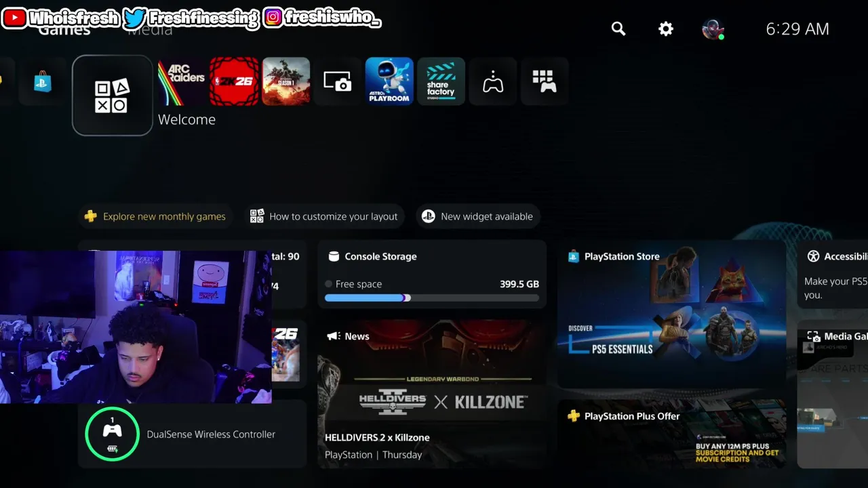
Task: Click the controller battery status icon
Action: point(113,449)
